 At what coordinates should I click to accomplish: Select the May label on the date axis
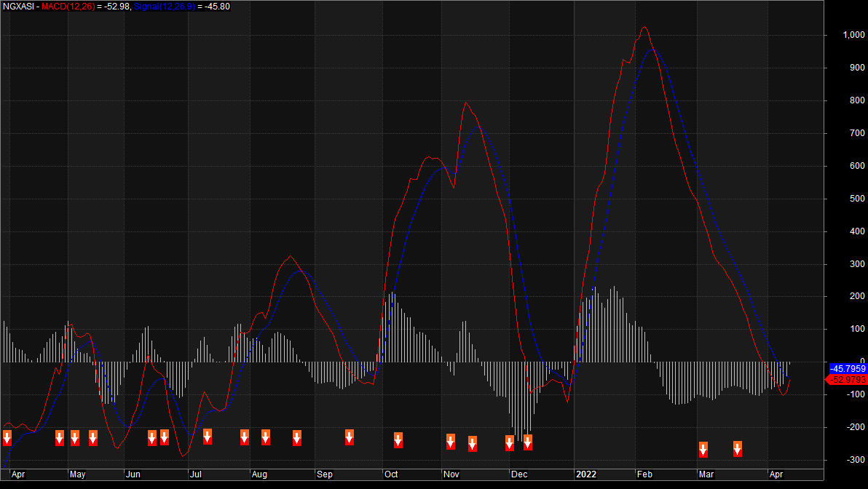tap(77, 474)
